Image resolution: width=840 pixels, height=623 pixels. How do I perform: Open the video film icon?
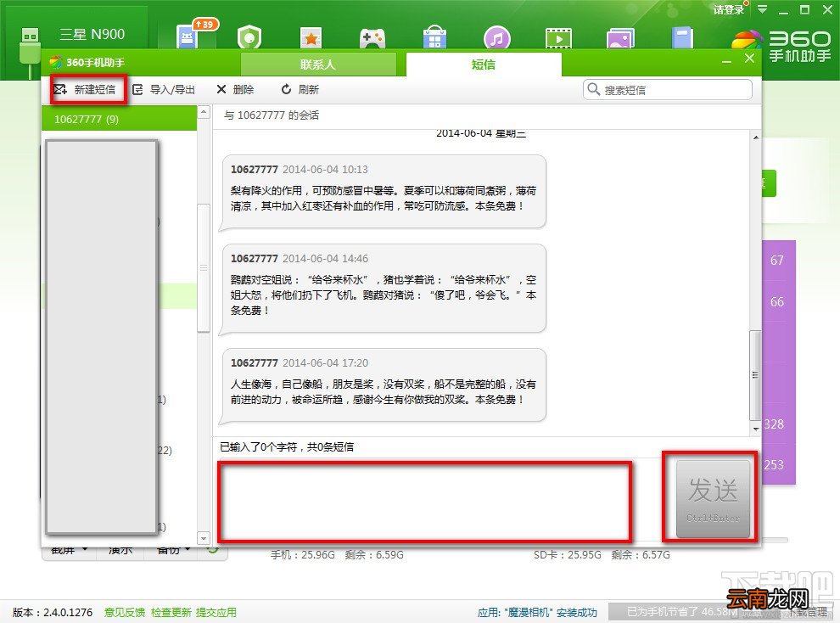[558, 38]
